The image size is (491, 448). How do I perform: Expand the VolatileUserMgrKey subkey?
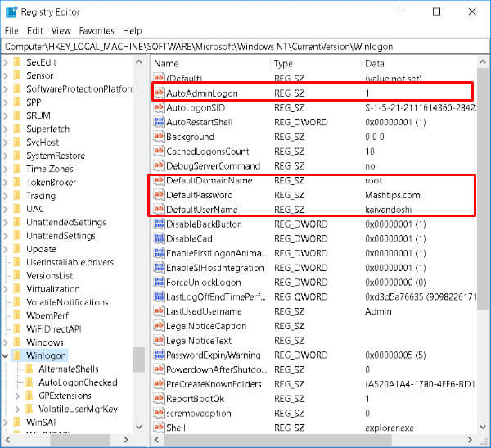click(x=18, y=409)
